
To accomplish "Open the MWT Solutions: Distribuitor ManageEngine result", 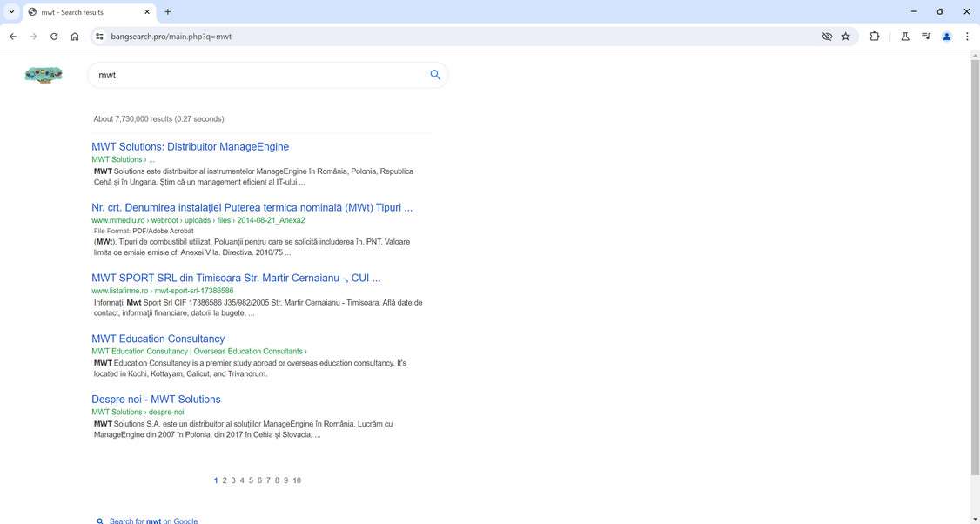I will [190, 146].
